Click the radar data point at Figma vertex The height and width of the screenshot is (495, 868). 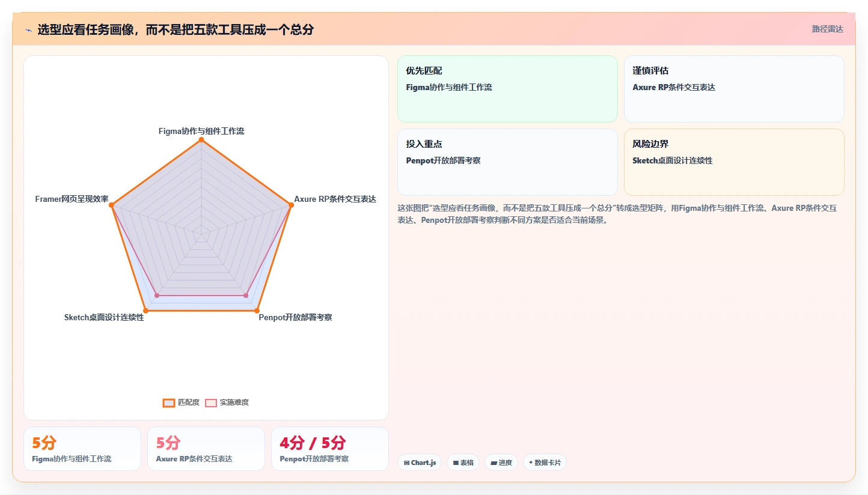pyautogui.click(x=201, y=140)
